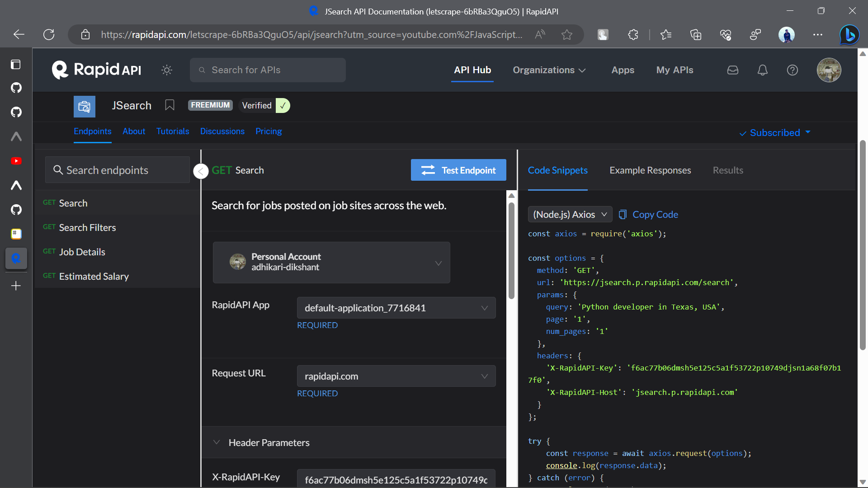The width and height of the screenshot is (868, 488).
Task: Open the Subscribed dropdown
Action: click(x=775, y=133)
